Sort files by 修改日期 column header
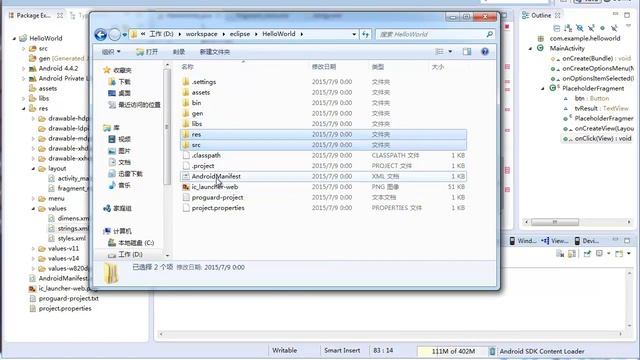 [324, 67]
